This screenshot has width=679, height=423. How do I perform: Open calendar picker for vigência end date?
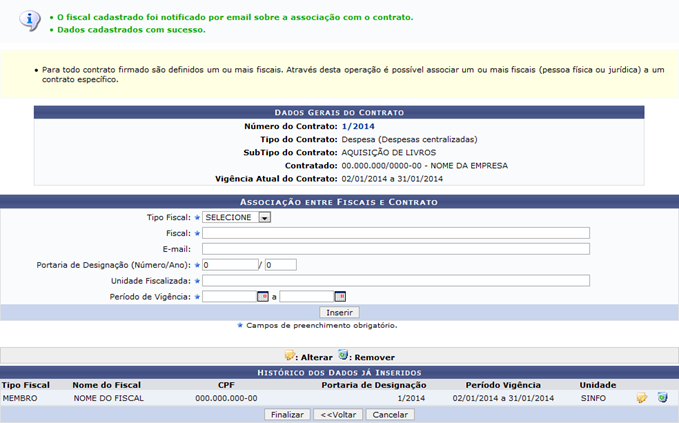pyautogui.click(x=340, y=297)
